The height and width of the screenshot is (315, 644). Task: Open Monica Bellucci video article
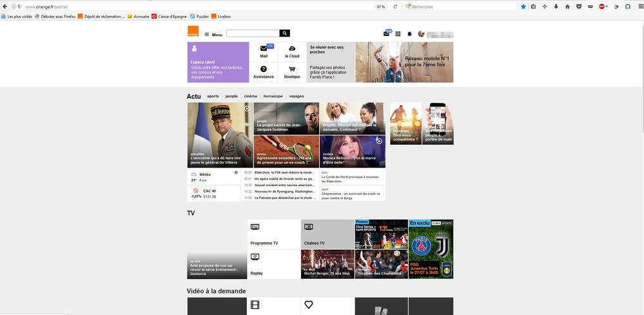click(353, 151)
